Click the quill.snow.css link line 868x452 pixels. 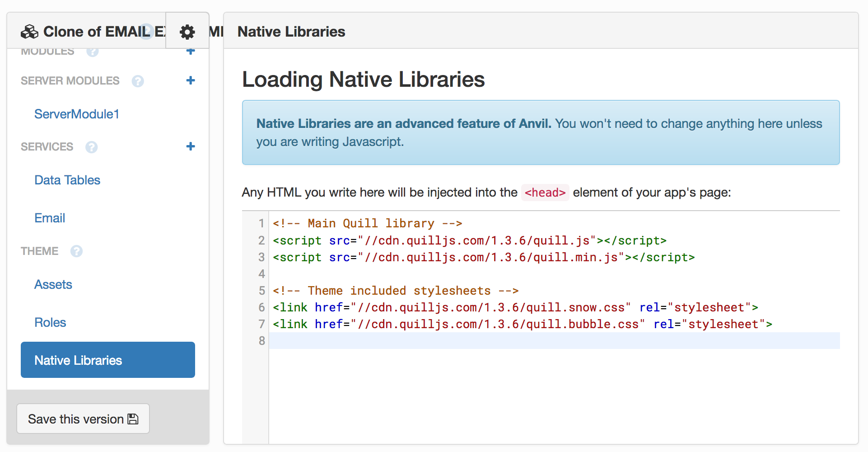[x=515, y=307]
